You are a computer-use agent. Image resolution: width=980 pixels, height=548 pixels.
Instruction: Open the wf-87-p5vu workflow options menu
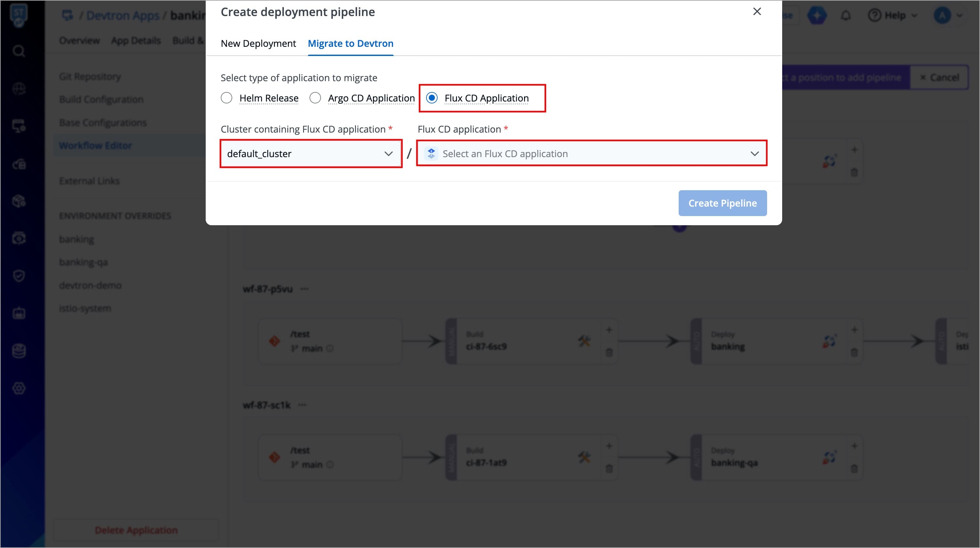coord(304,289)
